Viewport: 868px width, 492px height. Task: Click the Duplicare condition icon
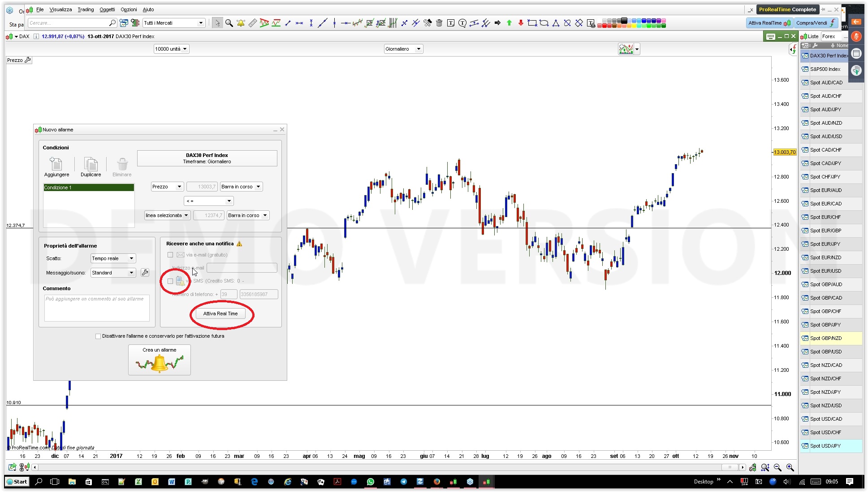point(91,164)
